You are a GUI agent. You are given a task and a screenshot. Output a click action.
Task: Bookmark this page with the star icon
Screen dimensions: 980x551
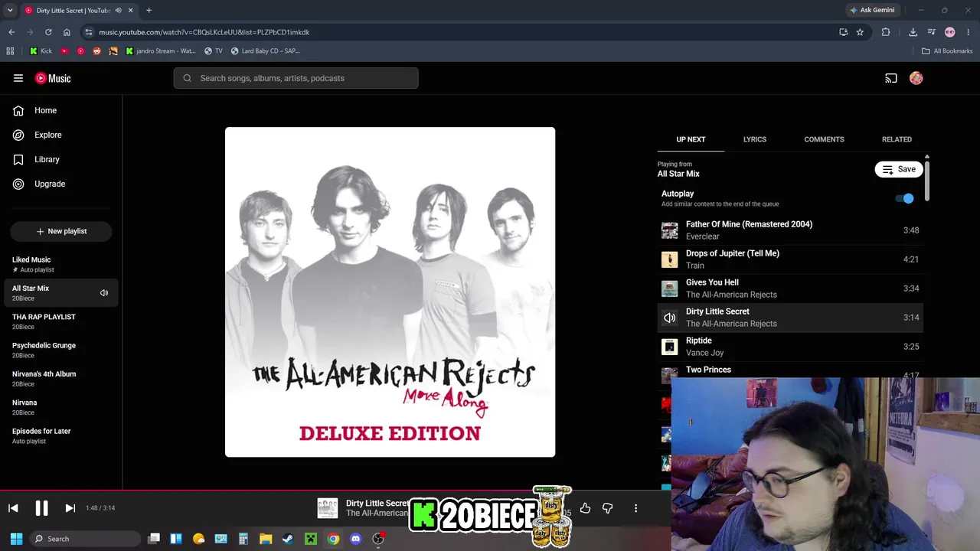coord(860,32)
